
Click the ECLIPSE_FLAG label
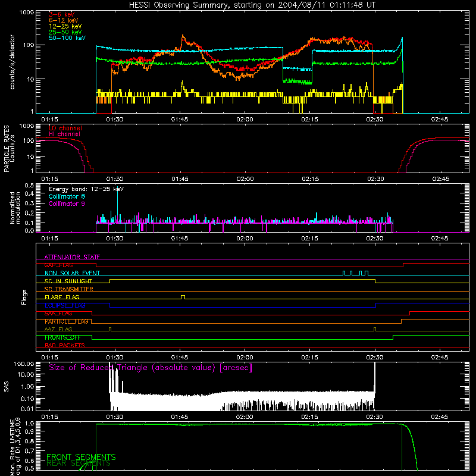point(65,305)
